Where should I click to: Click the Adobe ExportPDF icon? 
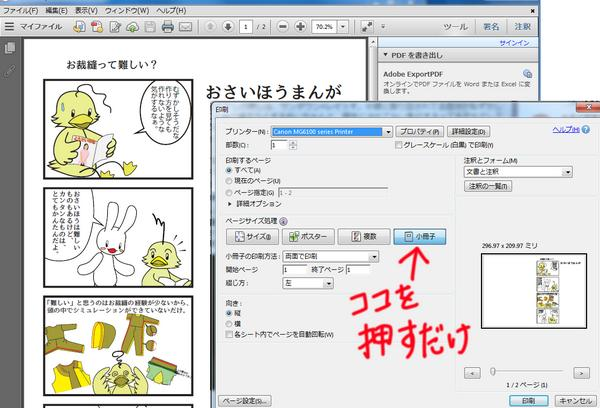click(527, 73)
